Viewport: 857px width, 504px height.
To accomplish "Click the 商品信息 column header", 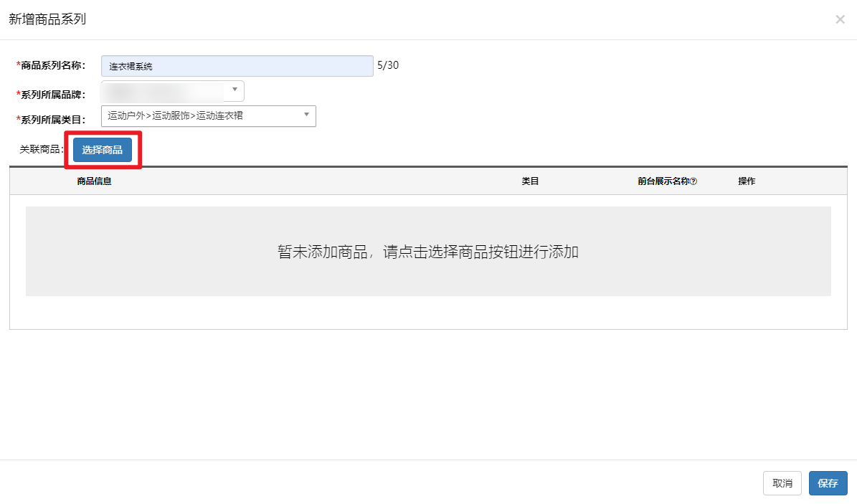I will coord(94,181).
